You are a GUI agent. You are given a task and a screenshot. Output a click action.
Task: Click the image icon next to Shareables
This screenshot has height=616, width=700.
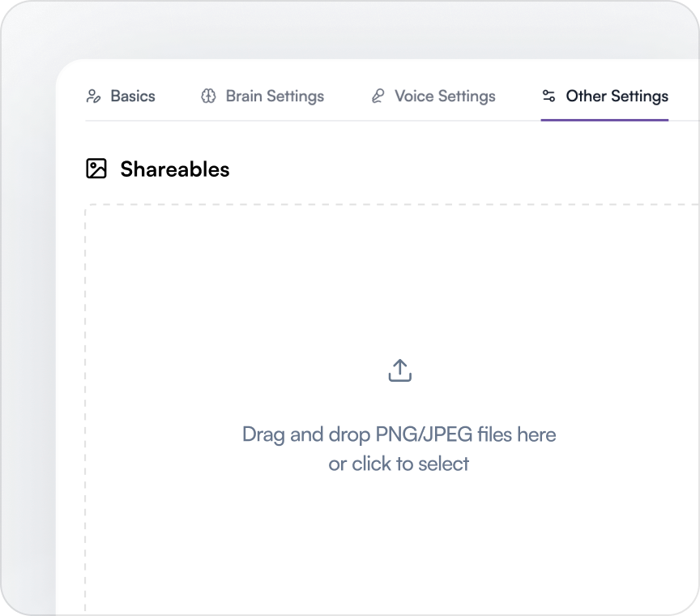pos(96,169)
